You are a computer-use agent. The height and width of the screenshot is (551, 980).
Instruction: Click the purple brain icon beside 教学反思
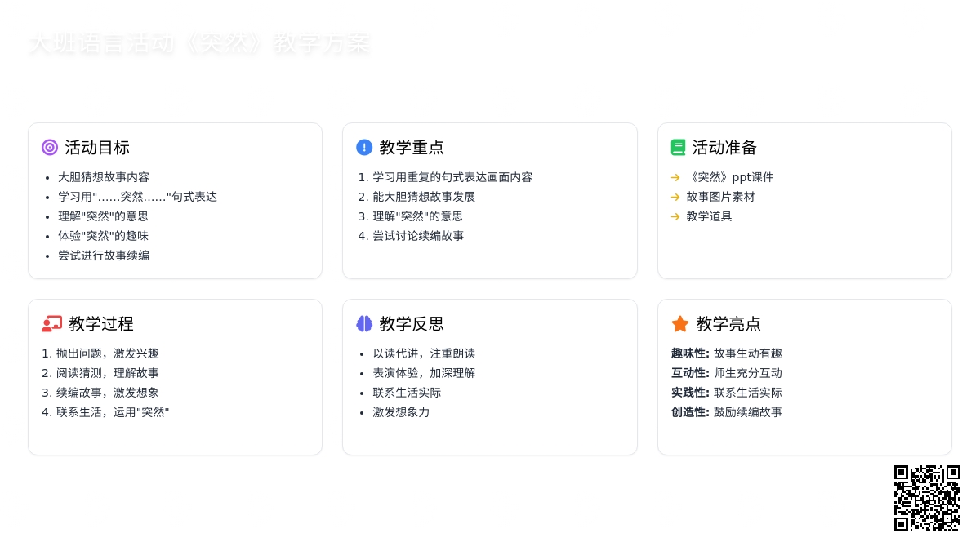click(x=364, y=324)
